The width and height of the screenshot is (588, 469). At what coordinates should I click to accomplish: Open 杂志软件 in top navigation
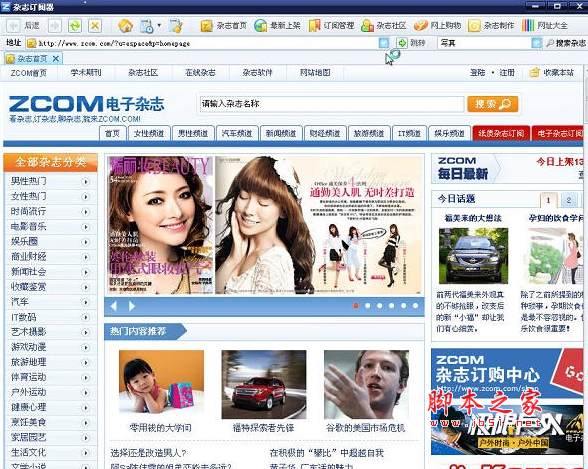(x=258, y=73)
